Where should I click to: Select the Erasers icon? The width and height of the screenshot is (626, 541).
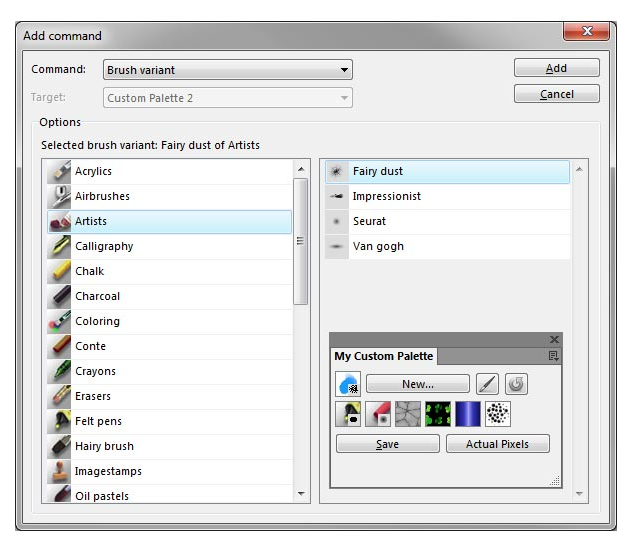coord(59,397)
